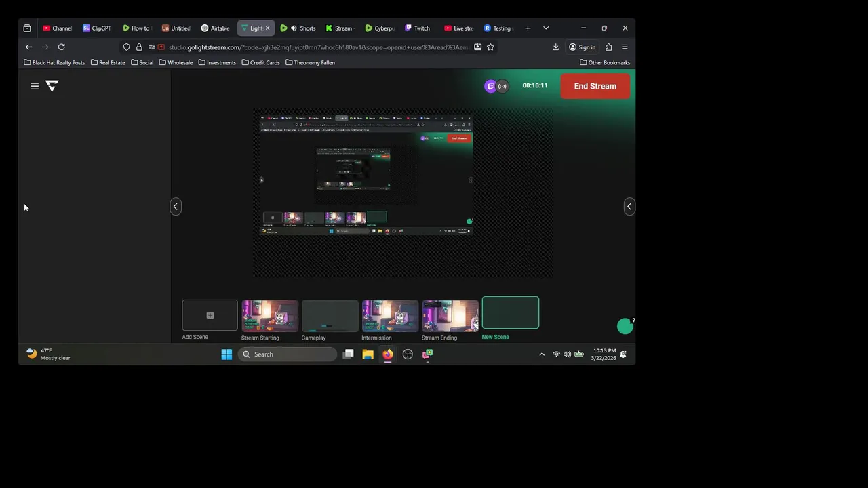Image resolution: width=868 pixels, height=488 pixels.
Task: Open the weather widget showing 47°F
Action: [48, 354]
